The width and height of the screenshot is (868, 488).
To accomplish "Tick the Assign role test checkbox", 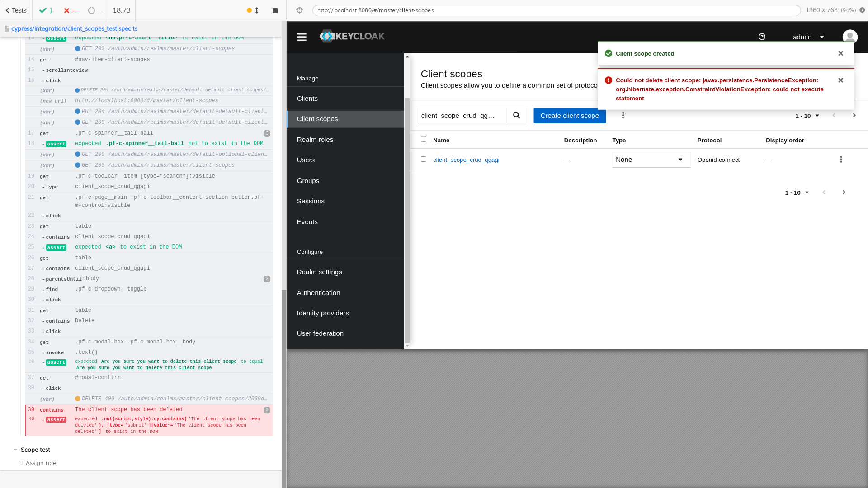I will pyautogui.click(x=21, y=463).
